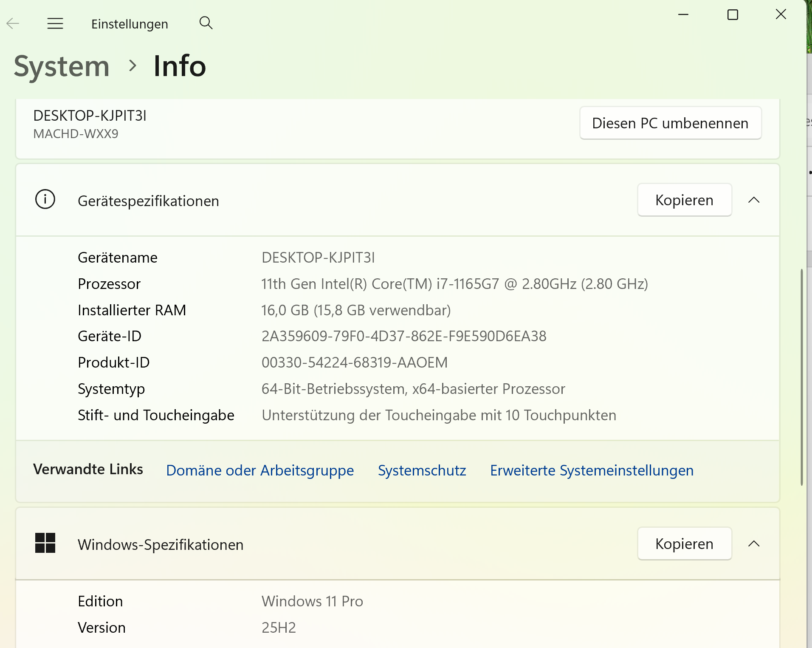Open the Systemschutz link
This screenshot has width=812, height=648.
[422, 470]
